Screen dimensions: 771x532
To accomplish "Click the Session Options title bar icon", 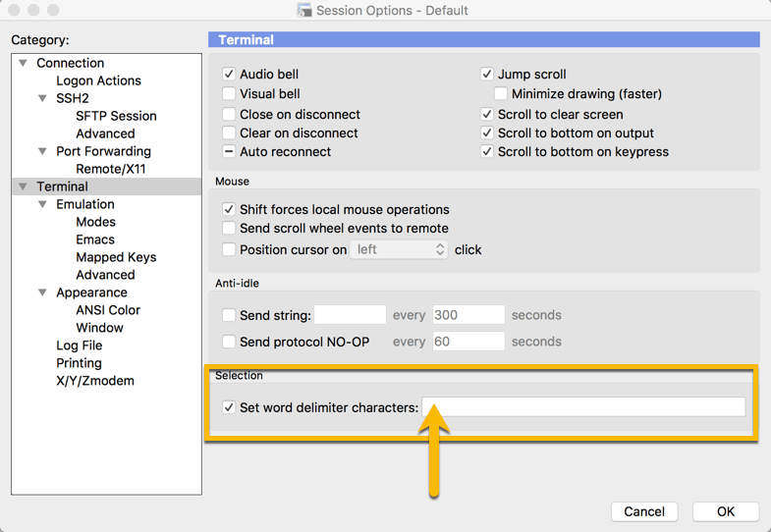I will [304, 11].
